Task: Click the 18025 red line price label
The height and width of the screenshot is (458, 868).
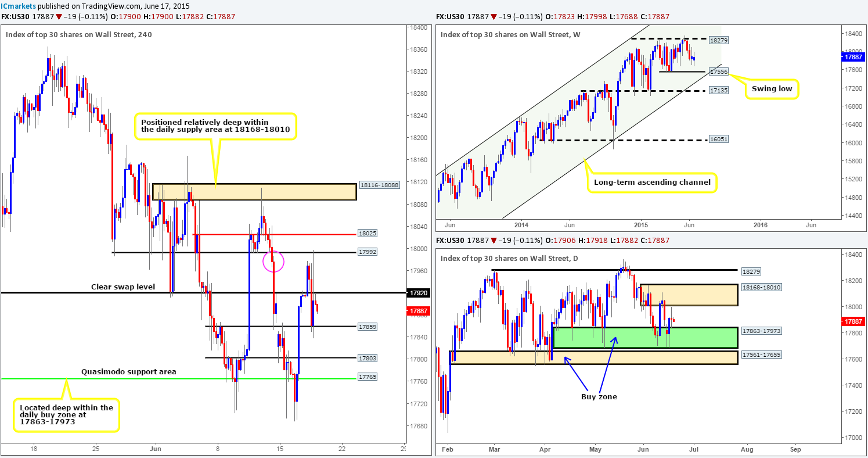Action: [x=368, y=234]
